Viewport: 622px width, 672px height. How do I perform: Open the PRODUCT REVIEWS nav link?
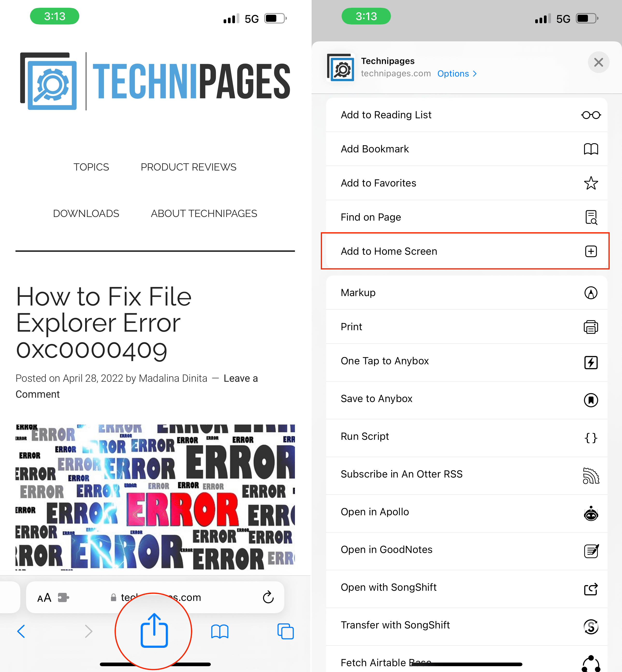coord(189,167)
